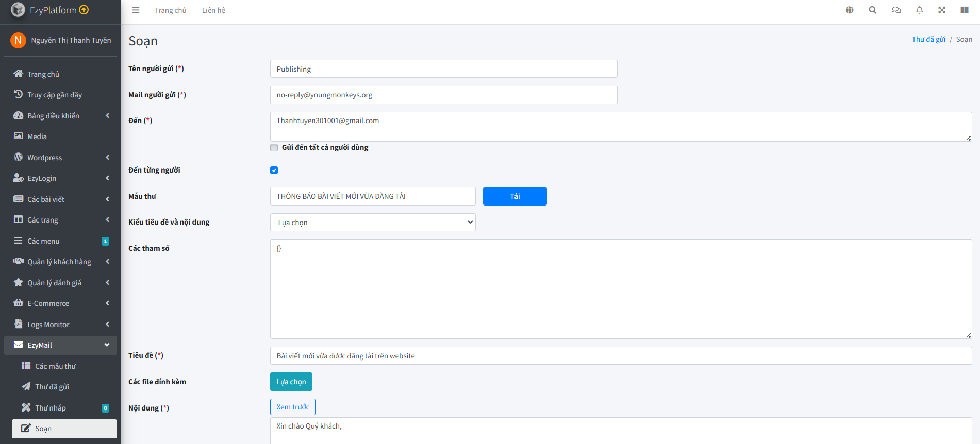Screen dimensions: 980x444
Task: Uncheck the Đến từng người checkbox
Action: pos(274,170)
